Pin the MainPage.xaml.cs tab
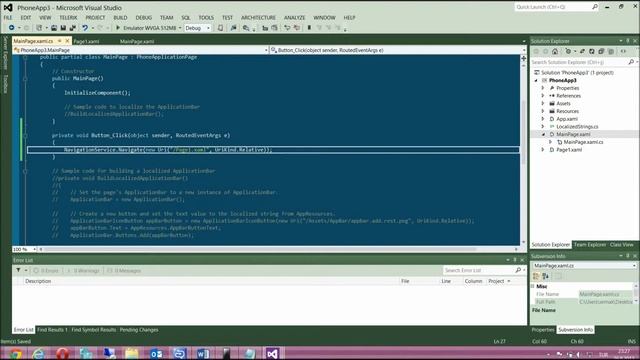Screen dimensions: 640x360 [x=60, y=41]
